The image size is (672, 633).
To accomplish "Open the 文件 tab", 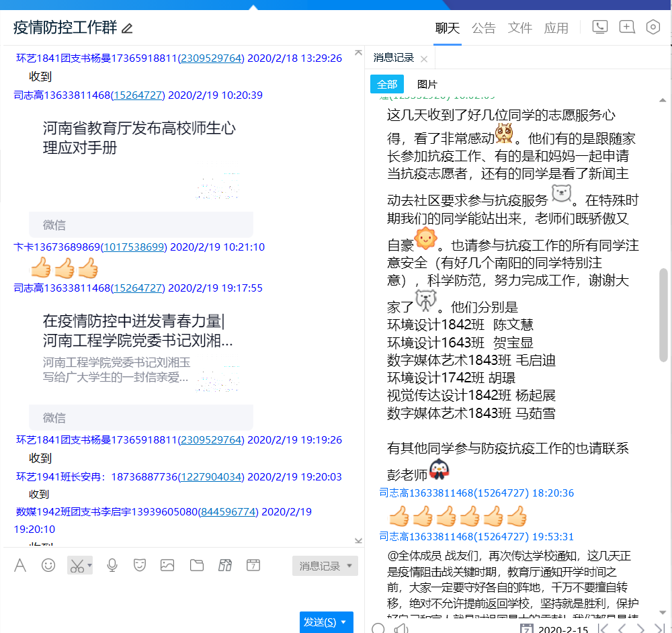I will coord(520,28).
